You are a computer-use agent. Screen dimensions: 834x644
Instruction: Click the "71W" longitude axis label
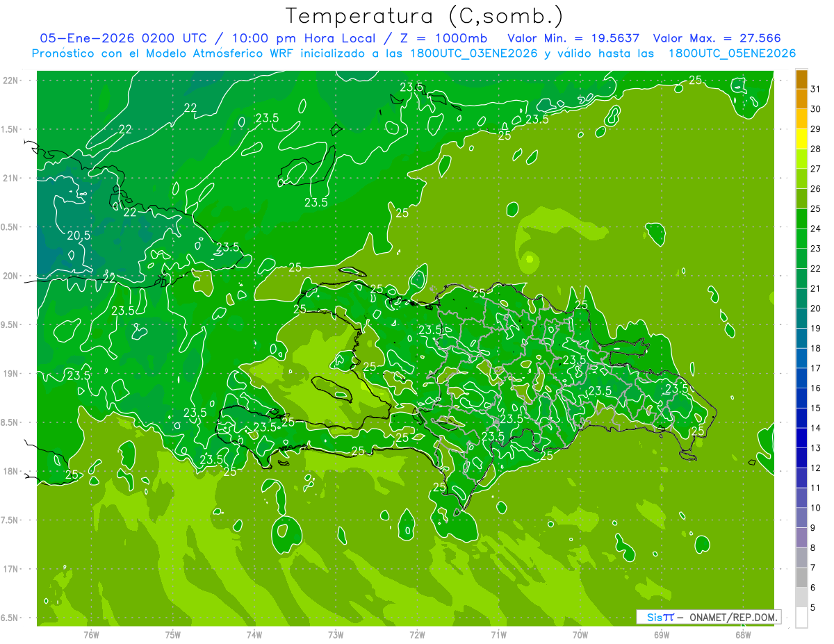[498, 634]
